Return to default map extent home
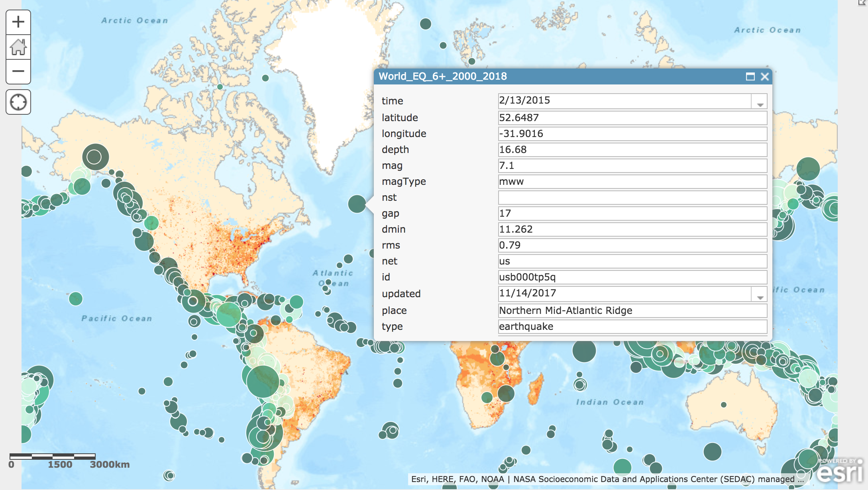This screenshot has width=868, height=490. click(18, 47)
